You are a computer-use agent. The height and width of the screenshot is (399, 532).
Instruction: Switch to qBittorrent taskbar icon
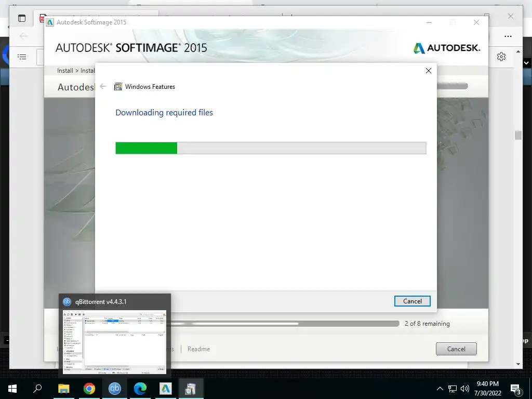pyautogui.click(x=115, y=389)
